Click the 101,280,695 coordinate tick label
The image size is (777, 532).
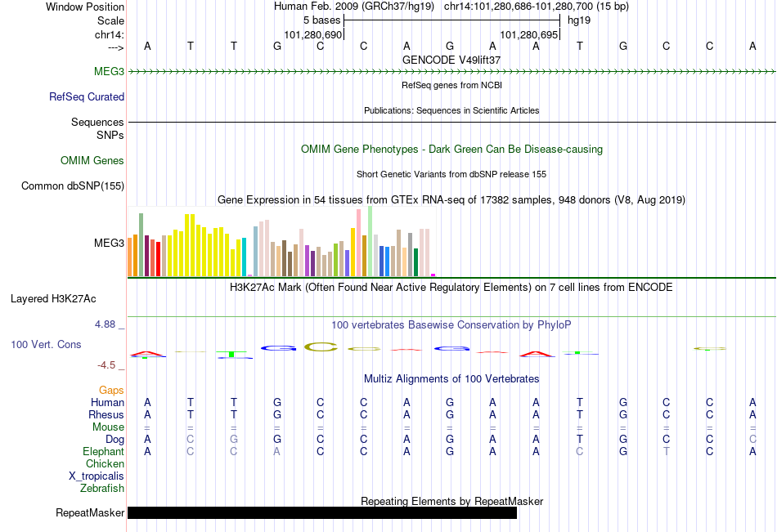pyautogui.click(x=529, y=34)
